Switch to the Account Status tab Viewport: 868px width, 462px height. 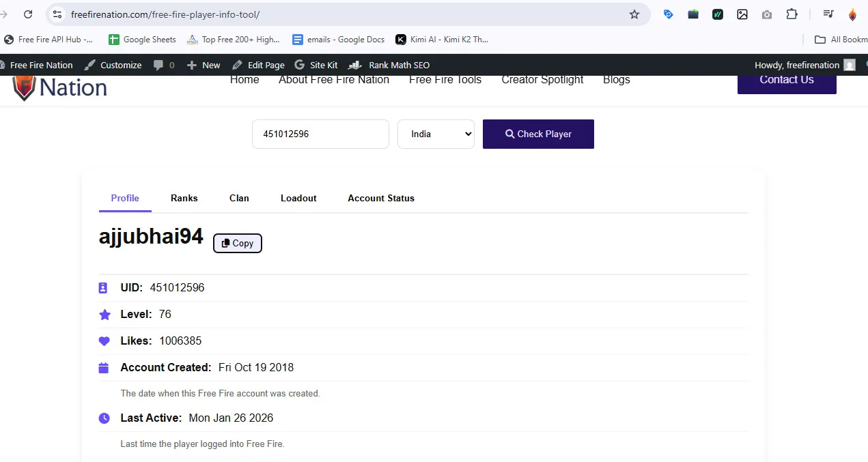[x=380, y=198]
